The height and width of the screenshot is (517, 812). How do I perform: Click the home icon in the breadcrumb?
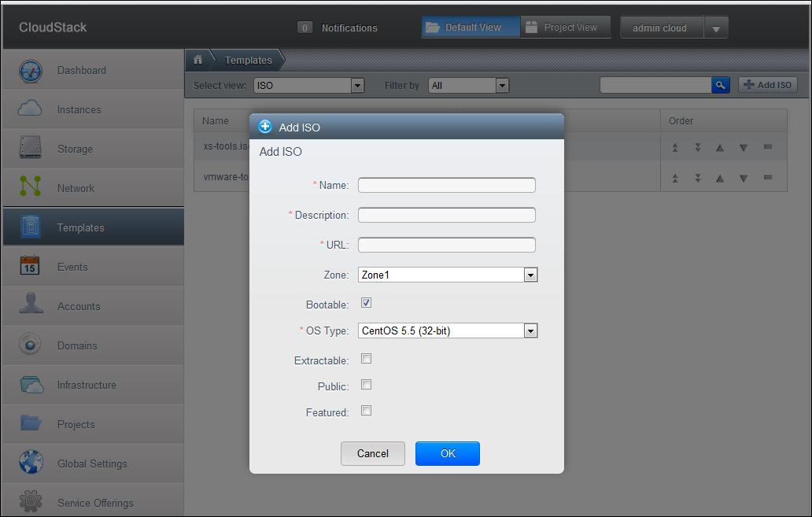(198, 60)
